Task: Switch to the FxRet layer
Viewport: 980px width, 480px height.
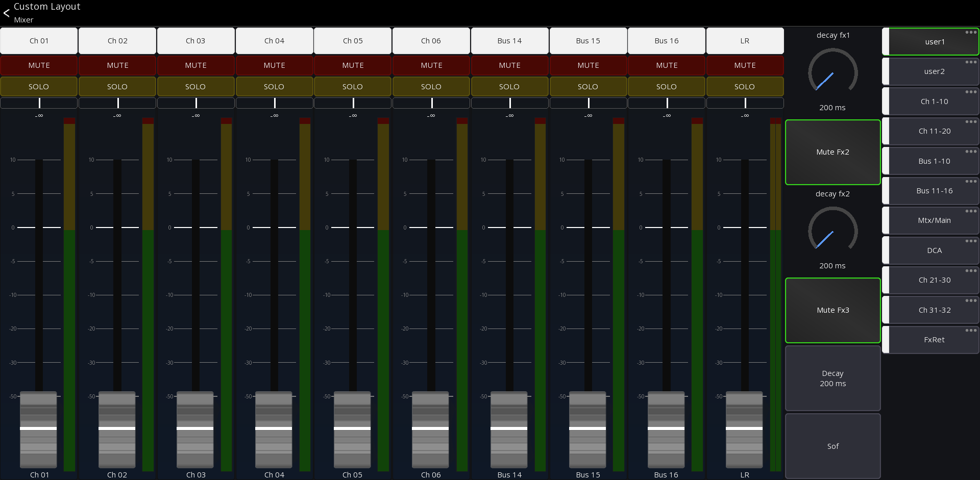Action: click(930, 340)
